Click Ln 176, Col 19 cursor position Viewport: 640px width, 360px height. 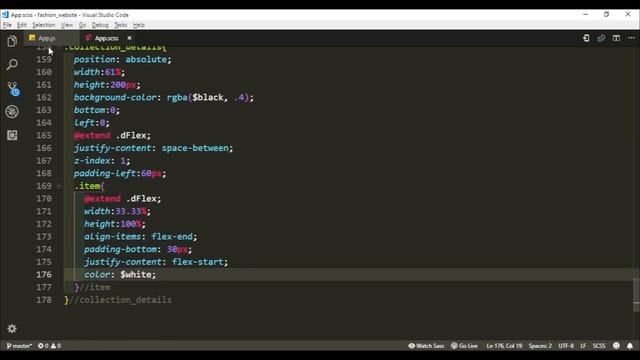tap(504, 346)
